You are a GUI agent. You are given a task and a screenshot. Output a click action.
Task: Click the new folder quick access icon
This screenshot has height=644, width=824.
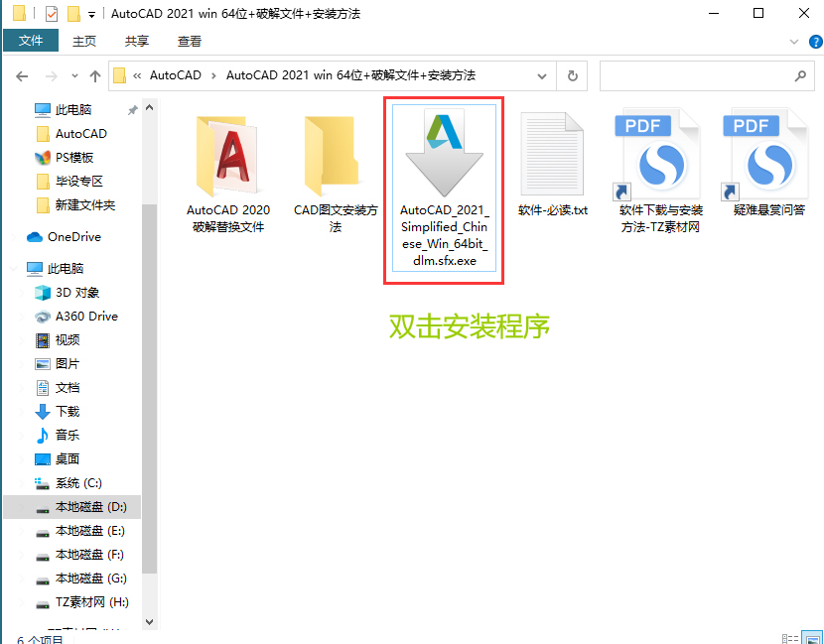tap(73, 13)
